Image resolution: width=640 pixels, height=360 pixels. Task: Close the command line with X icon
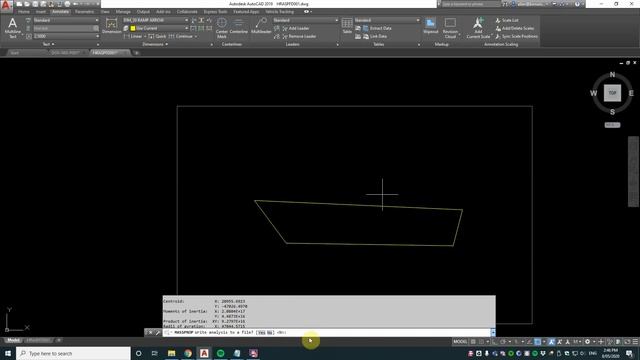point(150,333)
